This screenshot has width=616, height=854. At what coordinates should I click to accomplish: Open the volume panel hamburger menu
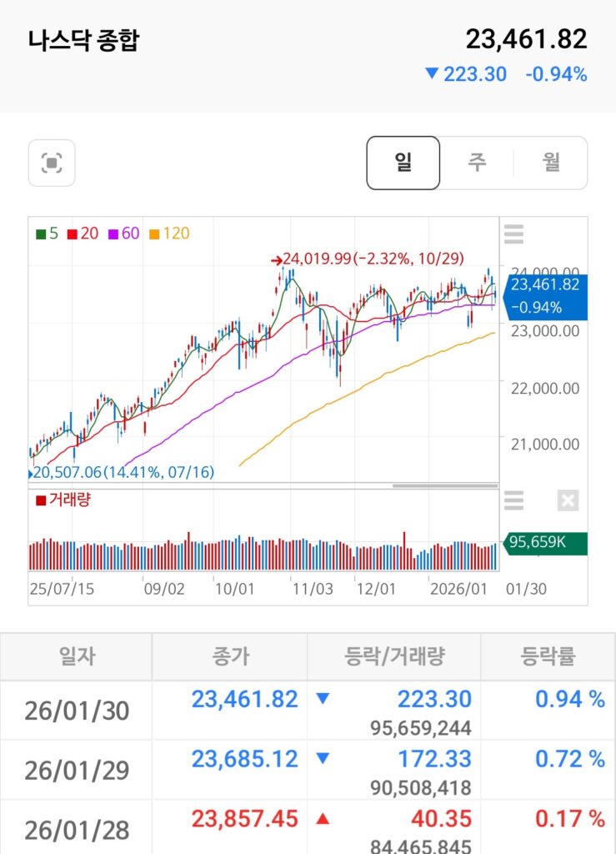point(514,500)
